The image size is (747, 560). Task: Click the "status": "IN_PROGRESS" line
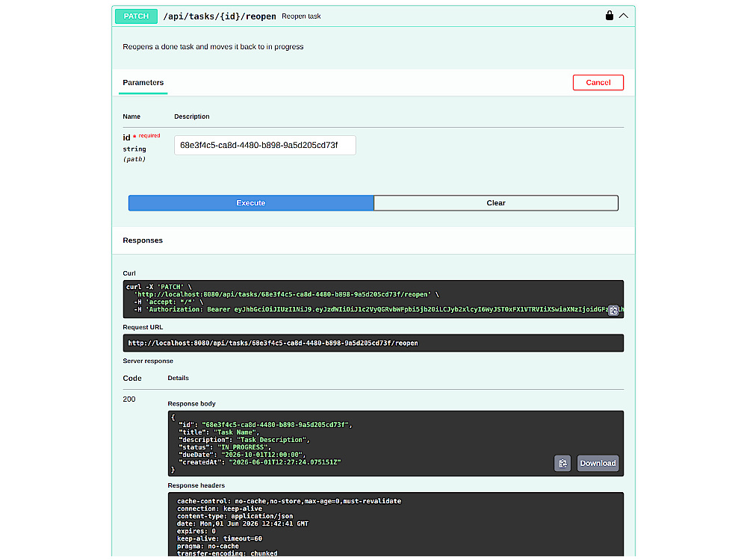[x=224, y=447]
